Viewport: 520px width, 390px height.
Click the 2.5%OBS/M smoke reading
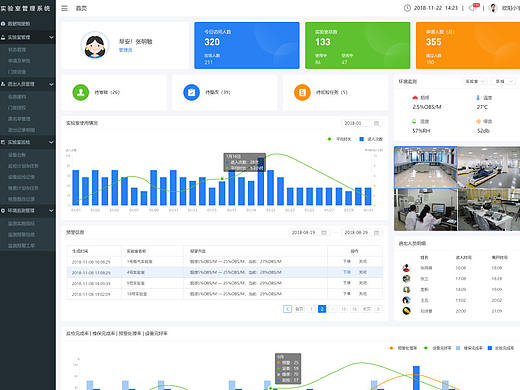click(x=427, y=107)
